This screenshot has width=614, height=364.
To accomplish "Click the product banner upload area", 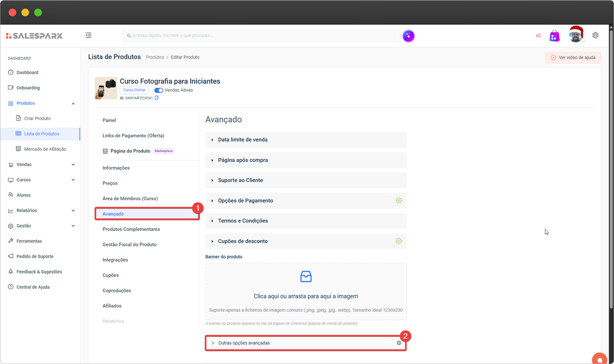I will (305, 292).
